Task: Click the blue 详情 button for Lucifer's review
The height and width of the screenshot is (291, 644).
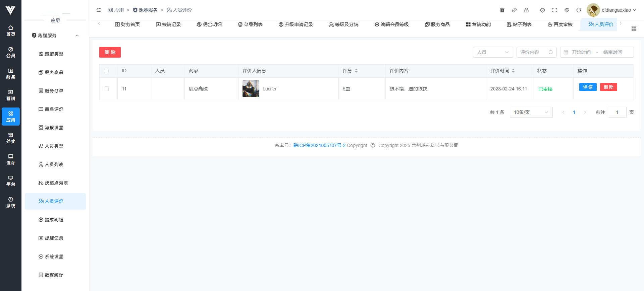Action: click(x=588, y=87)
